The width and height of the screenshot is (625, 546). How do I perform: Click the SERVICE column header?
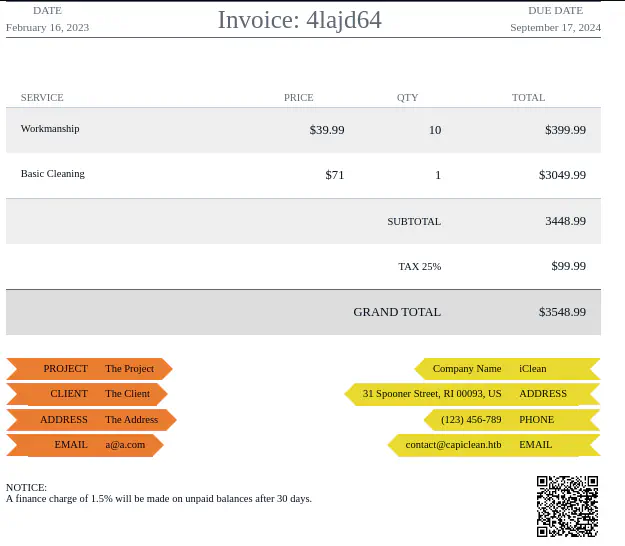click(42, 97)
